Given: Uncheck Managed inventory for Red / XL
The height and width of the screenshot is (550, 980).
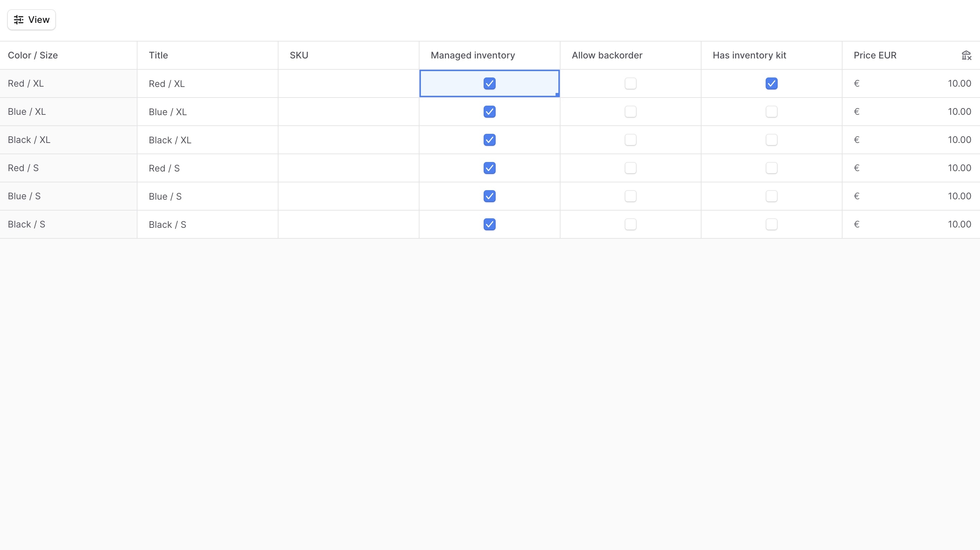Looking at the screenshot, I should coord(489,83).
